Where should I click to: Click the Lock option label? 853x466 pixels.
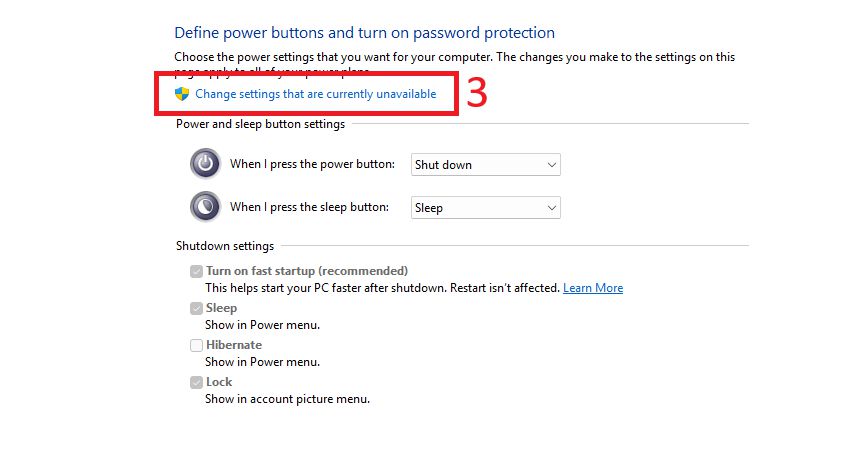219,382
